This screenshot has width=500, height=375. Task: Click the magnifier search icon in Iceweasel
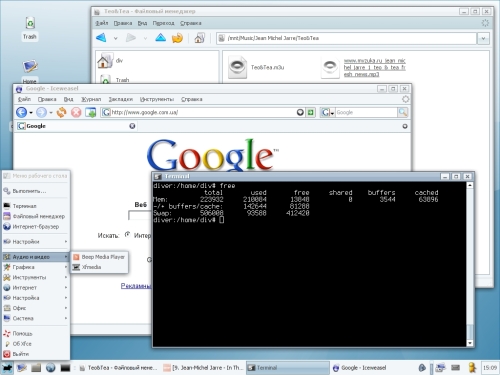[x=403, y=112]
